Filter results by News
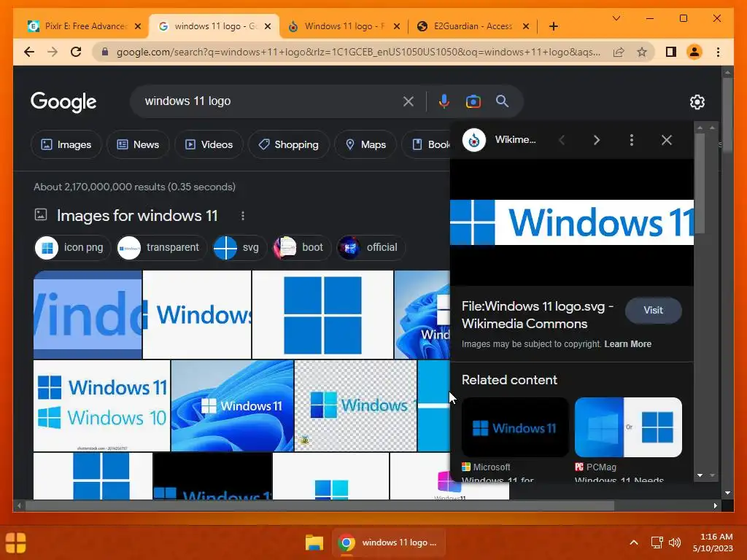Screen dimensions: 747x560 pos(138,144)
